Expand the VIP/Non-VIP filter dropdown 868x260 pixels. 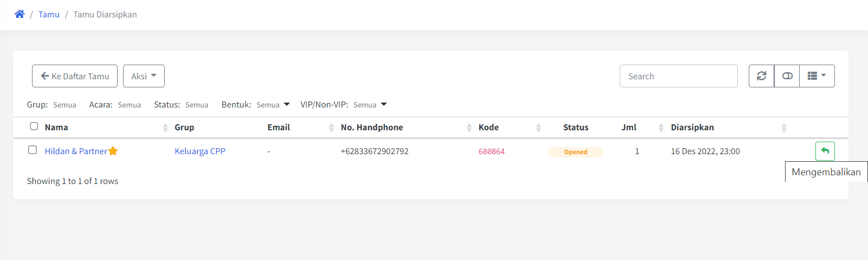click(370, 105)
